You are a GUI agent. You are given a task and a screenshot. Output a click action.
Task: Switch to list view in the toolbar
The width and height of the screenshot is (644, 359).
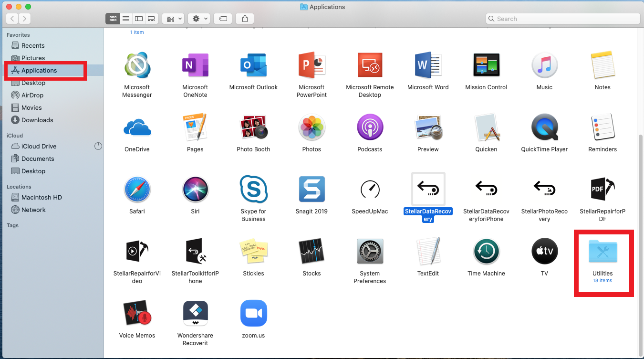[125, 18]
